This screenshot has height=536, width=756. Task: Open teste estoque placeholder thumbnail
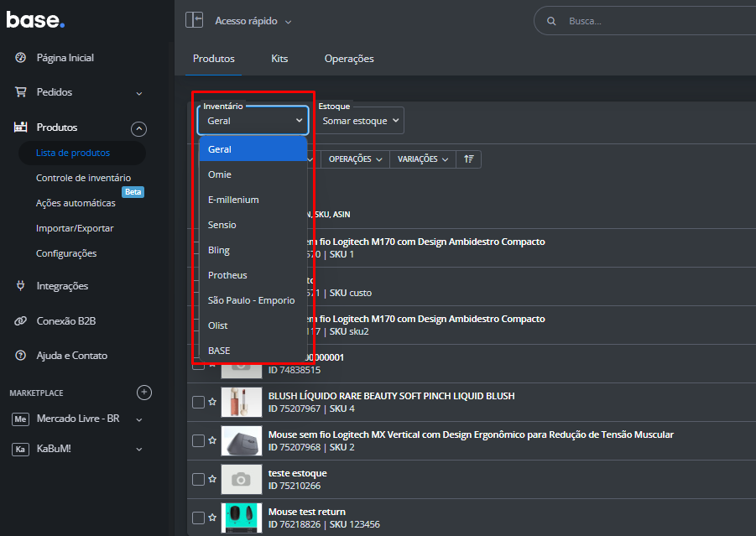[242, 479]
